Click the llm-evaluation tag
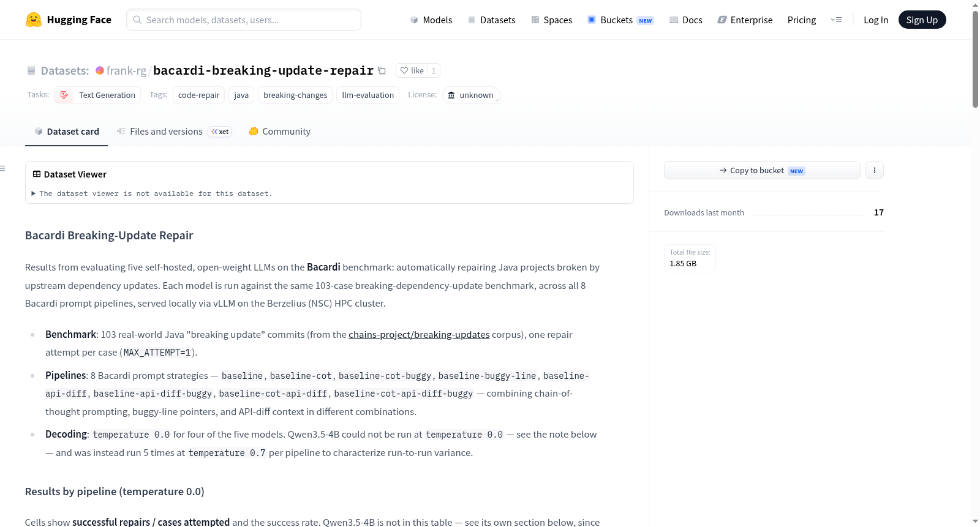 pos(367,95)
